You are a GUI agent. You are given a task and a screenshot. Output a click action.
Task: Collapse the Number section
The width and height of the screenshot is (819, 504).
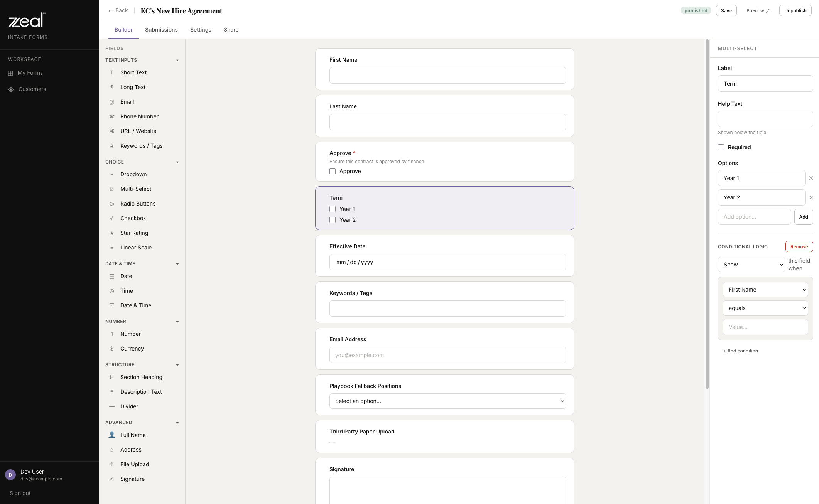[177, 322]
